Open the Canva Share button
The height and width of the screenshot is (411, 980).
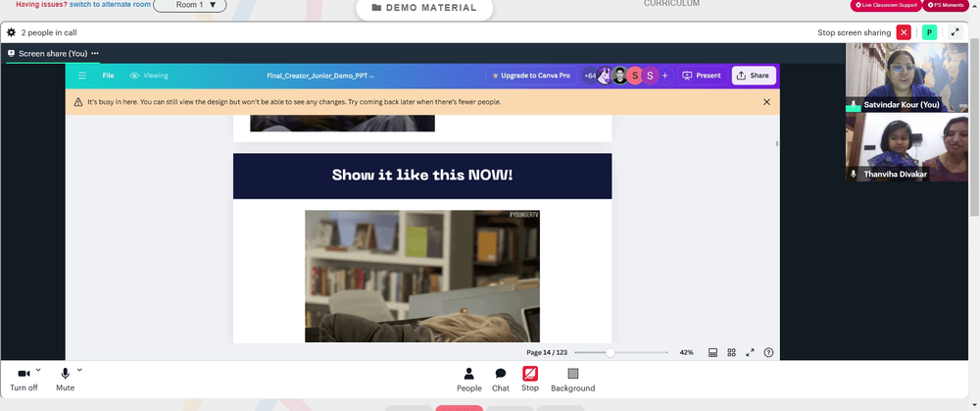click(754, 76)
